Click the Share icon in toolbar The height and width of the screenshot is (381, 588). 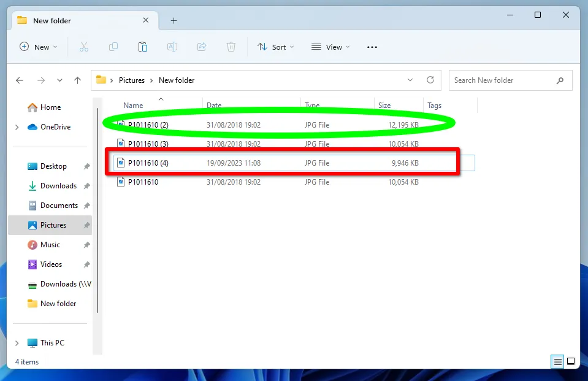[x=202, y=47]
